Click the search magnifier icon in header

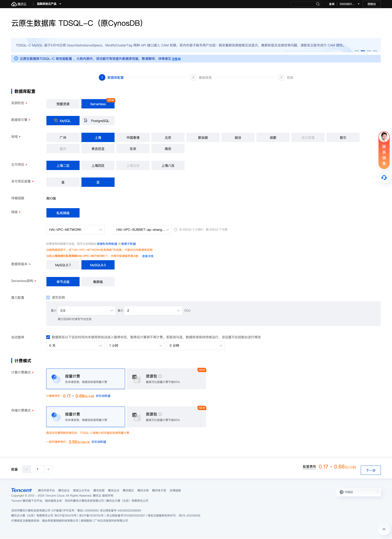(318, 4)
